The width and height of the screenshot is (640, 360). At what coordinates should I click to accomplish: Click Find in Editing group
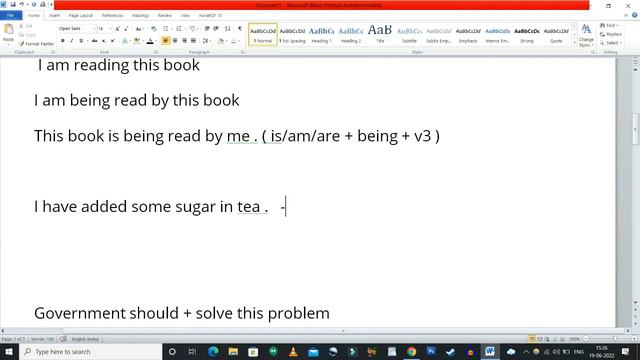[609, 25]
